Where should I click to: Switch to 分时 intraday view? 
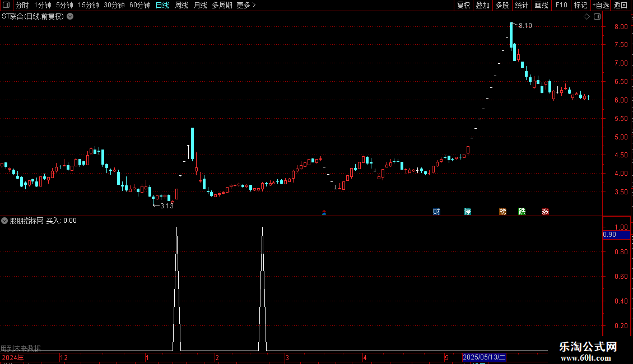tap(22, 5)
